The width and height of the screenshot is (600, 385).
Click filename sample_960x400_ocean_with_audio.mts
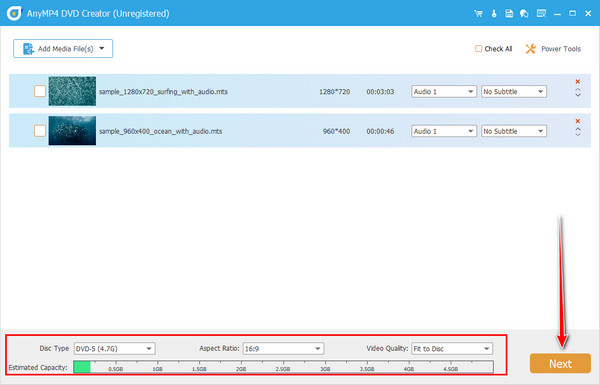click(161, 131)
